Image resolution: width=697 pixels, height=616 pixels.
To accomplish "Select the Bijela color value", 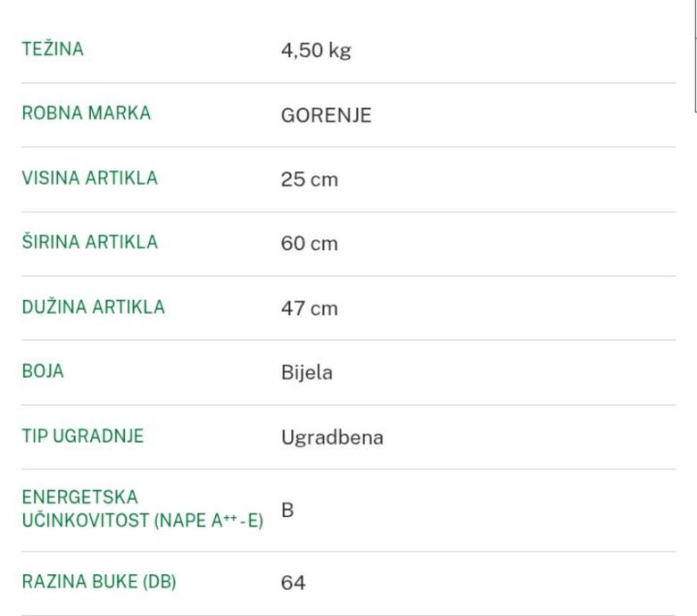I will point(306,372).
